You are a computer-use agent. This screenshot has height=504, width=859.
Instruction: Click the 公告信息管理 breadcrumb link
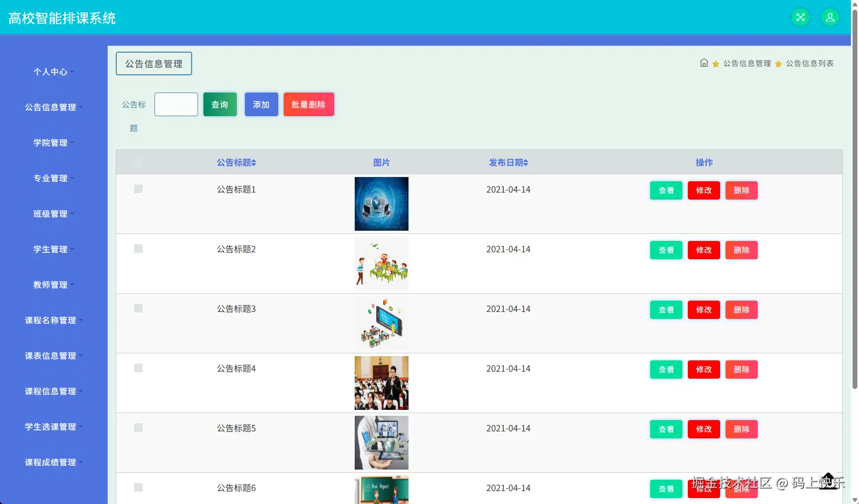747,63
